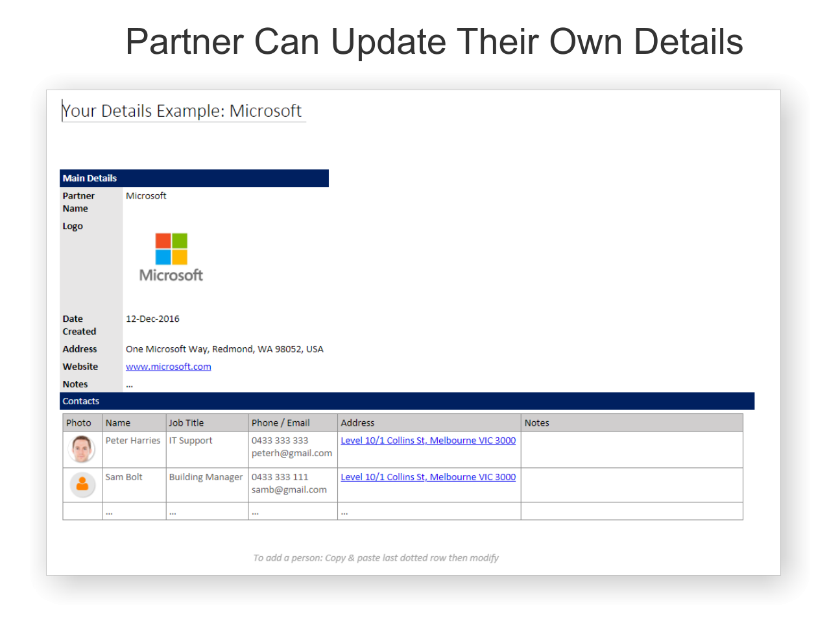This screenshot has height=636, width=840.
Task: Click the empty Notes cell for Sam Bolt
Action: click(x=632, y=485)
